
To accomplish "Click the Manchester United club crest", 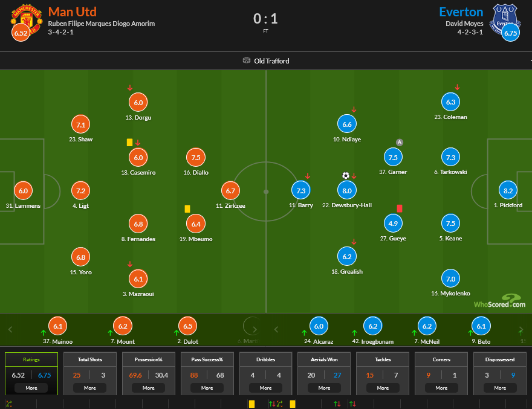I will pos(26,18).
